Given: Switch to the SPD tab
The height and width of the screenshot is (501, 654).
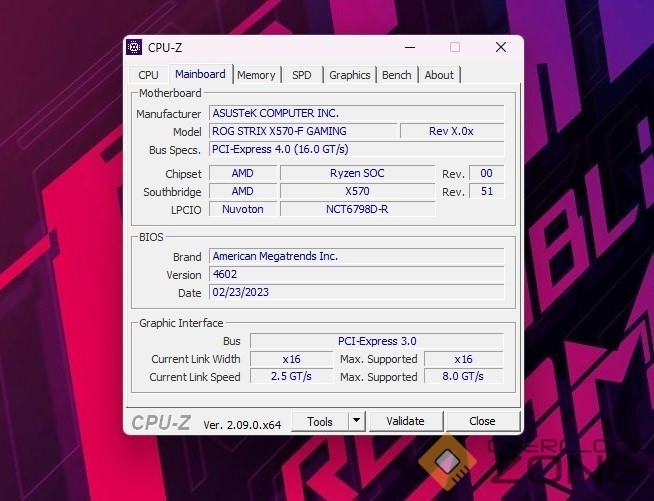Looking at the screenshot, I should click(302, 75).
